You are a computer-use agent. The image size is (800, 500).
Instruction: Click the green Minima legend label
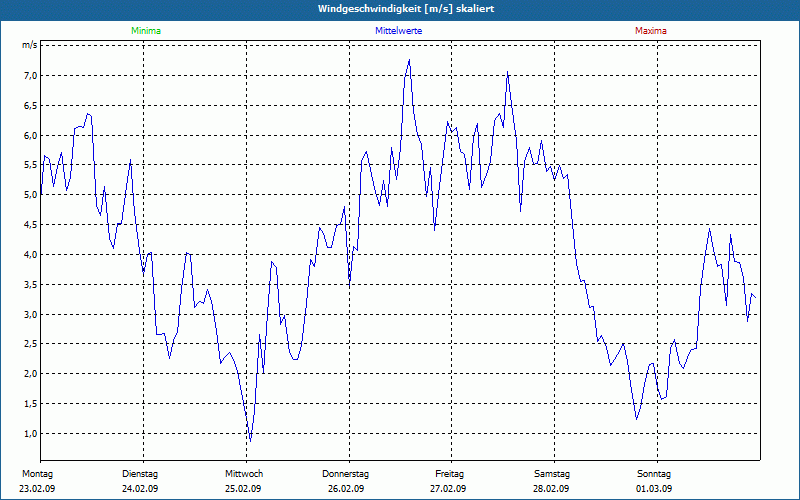click(146, 31)
